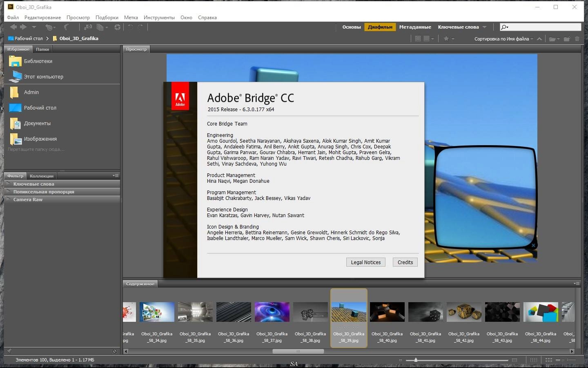
Task: Open the Справка menu
Action: click(207, 18)
